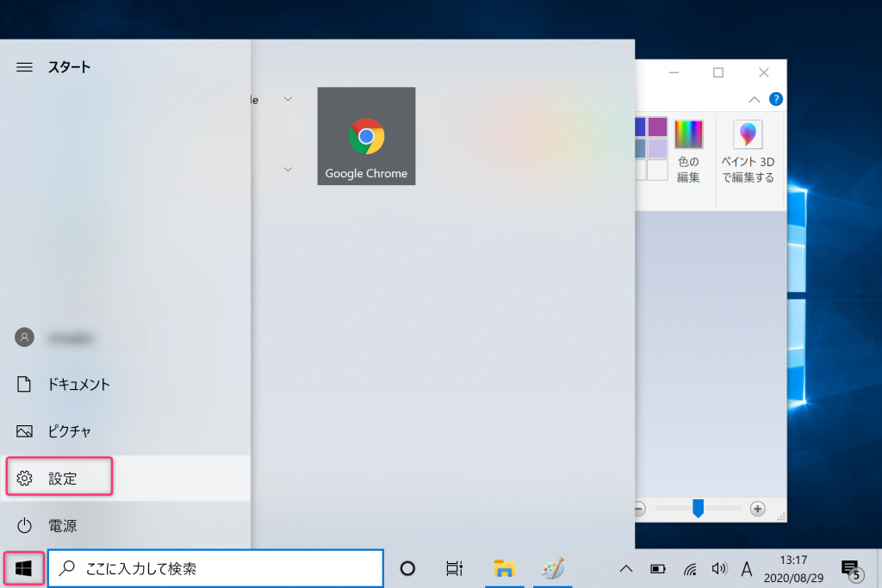
Task: Click the zoom slider in Paint's status bar
Action: point(699,508)
